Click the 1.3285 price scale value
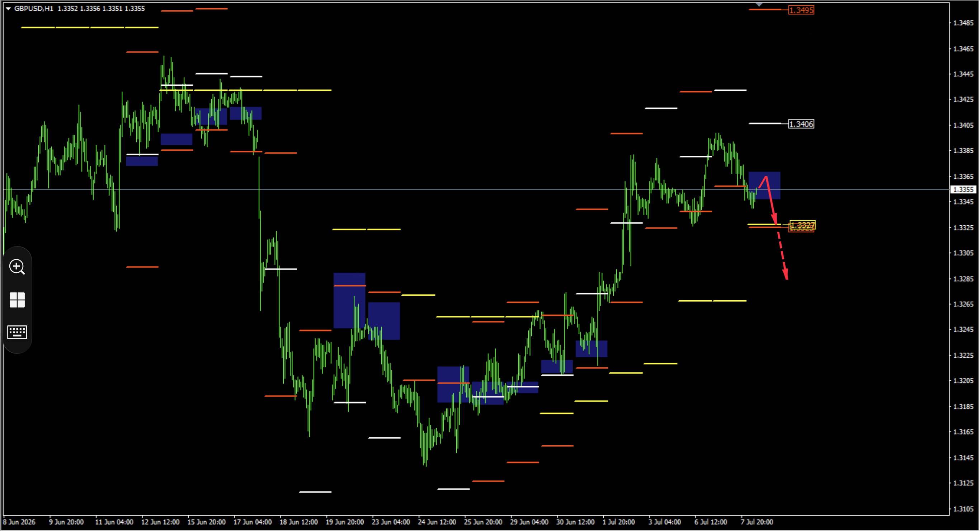 (963, 279)
